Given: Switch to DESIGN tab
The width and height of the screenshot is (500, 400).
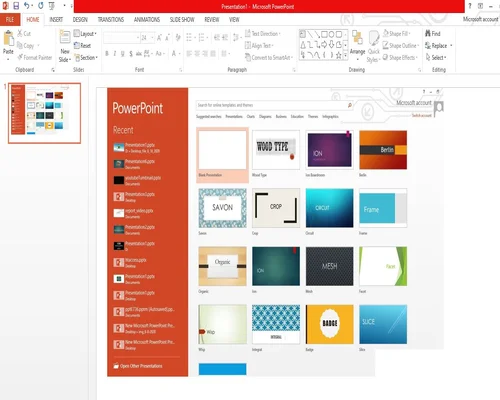Looking at the screenshot, I should 80,19.
